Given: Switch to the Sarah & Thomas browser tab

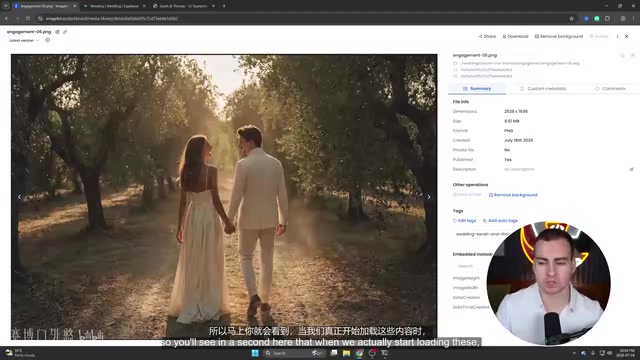Looking at the screenshot, I should 183,6.
